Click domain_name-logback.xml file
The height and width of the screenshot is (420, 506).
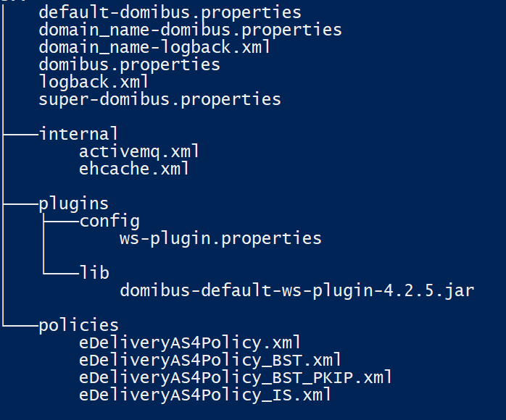(154, 47)
